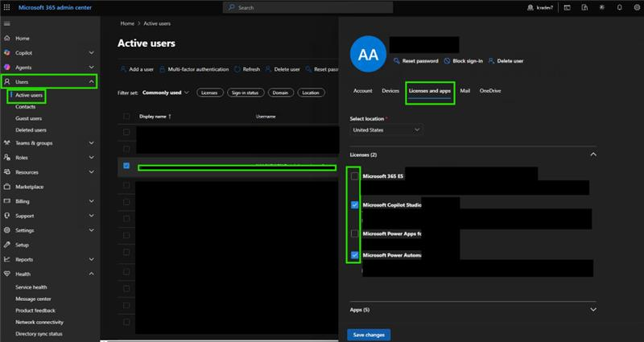Viewport: 644px width, 342px height.
Task: Open Message center in sidebar
Action: pos(33,299)
